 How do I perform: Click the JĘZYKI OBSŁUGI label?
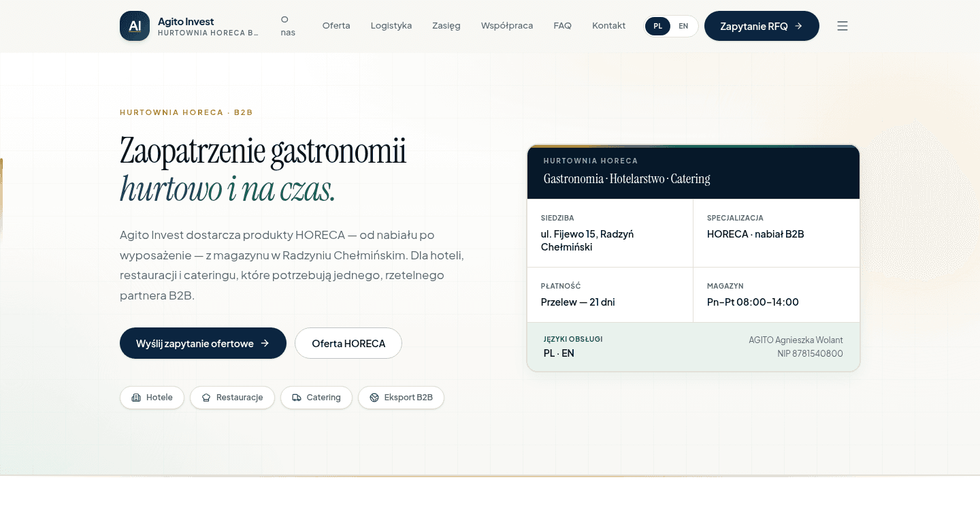(x=573, y=339)
